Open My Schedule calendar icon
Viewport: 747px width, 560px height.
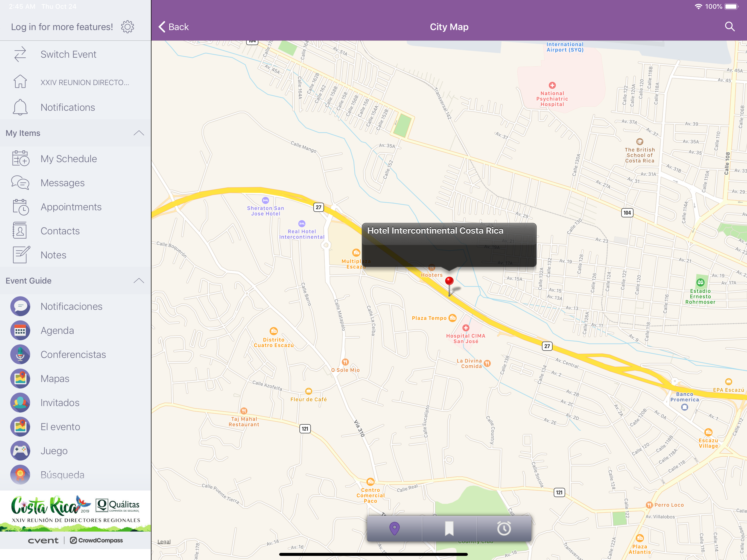21,158
